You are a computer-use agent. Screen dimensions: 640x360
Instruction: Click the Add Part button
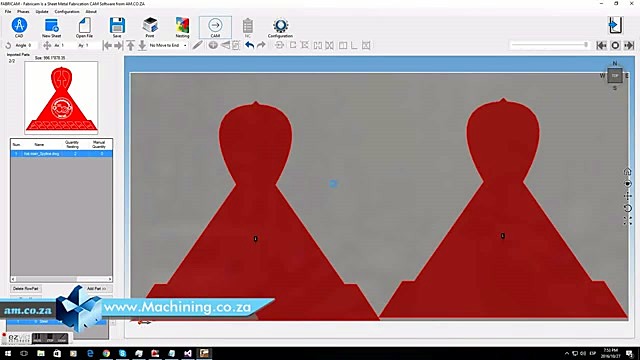pyautogui.click(x=96, y=289)
